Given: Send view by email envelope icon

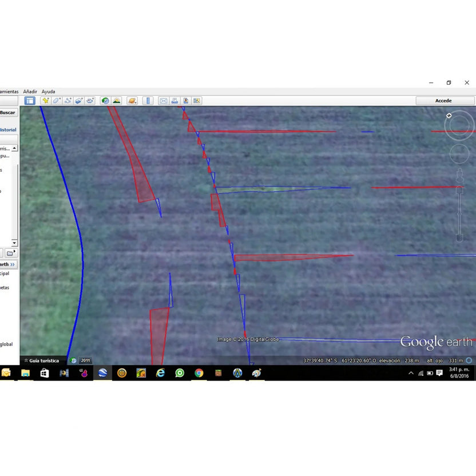Looking at the screenshot, I should pos(163,101).
